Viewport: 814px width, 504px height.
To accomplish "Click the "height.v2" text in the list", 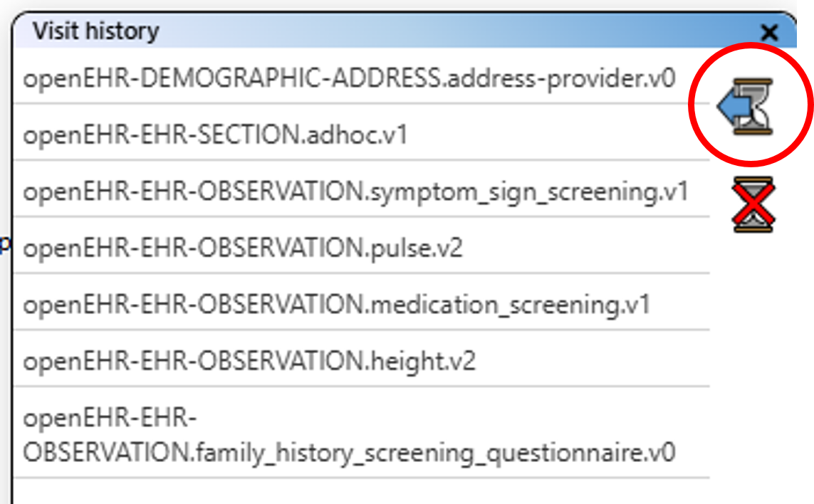I will (422, 362).
